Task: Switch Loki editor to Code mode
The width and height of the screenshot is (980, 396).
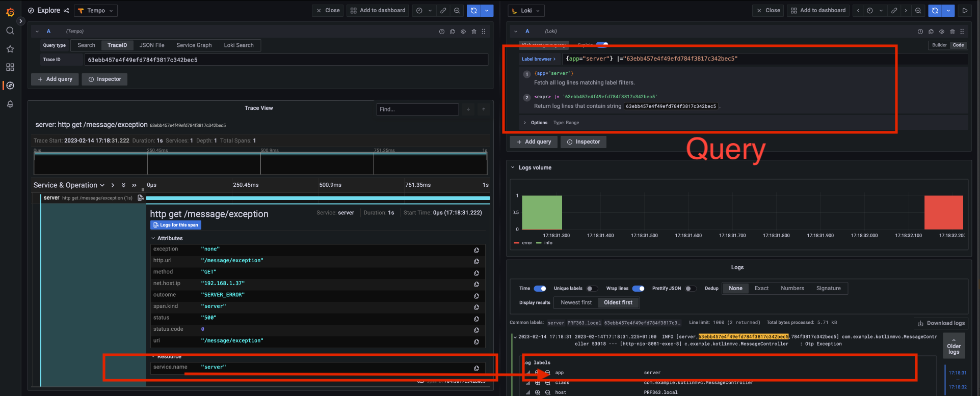Action: click(x=958, y=45)
